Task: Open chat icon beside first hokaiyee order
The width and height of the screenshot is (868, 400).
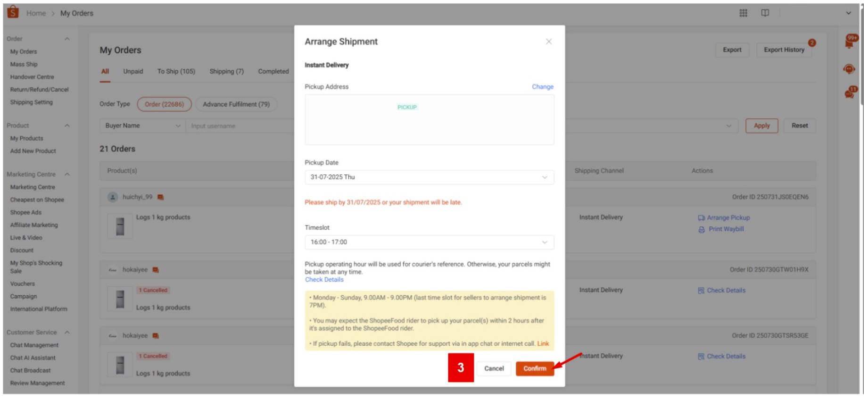Action: (156, 270)
